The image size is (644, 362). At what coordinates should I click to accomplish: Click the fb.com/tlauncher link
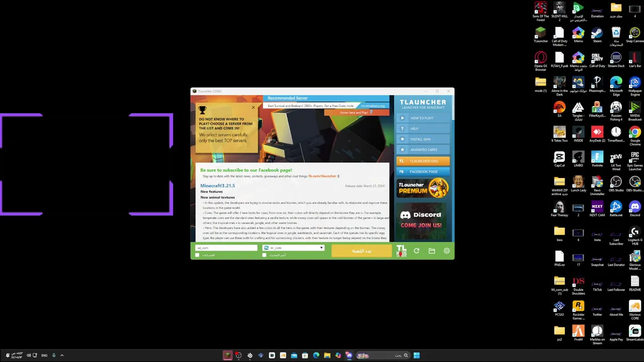pos(323,176)
